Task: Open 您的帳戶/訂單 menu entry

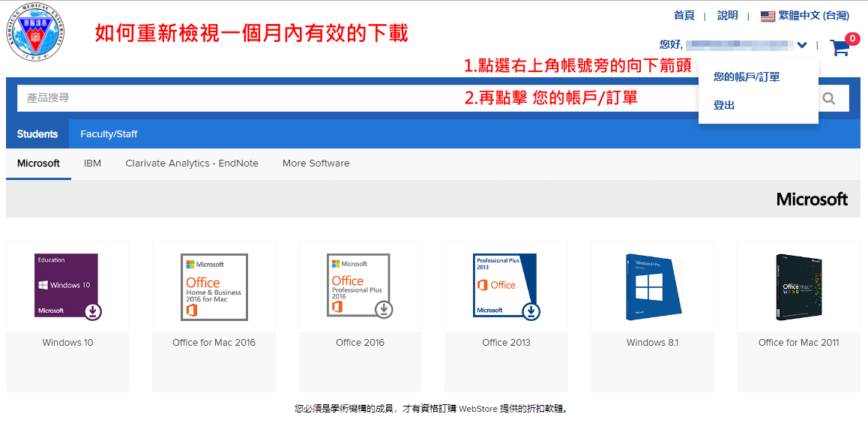Action: [747, 77]
